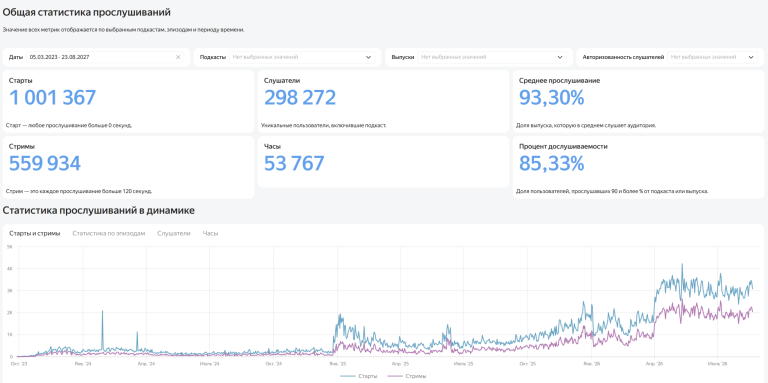Click the Окт. '23 label on the chart axis

[20, 364]
